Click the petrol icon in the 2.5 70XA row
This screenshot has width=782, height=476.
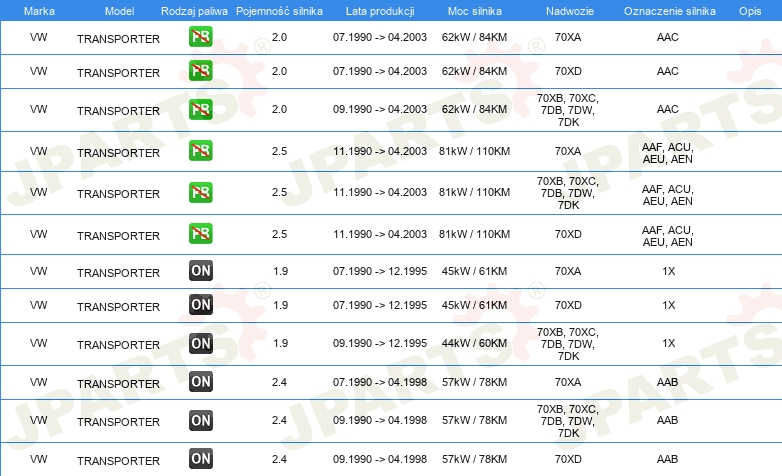click(x=200, y=151)
